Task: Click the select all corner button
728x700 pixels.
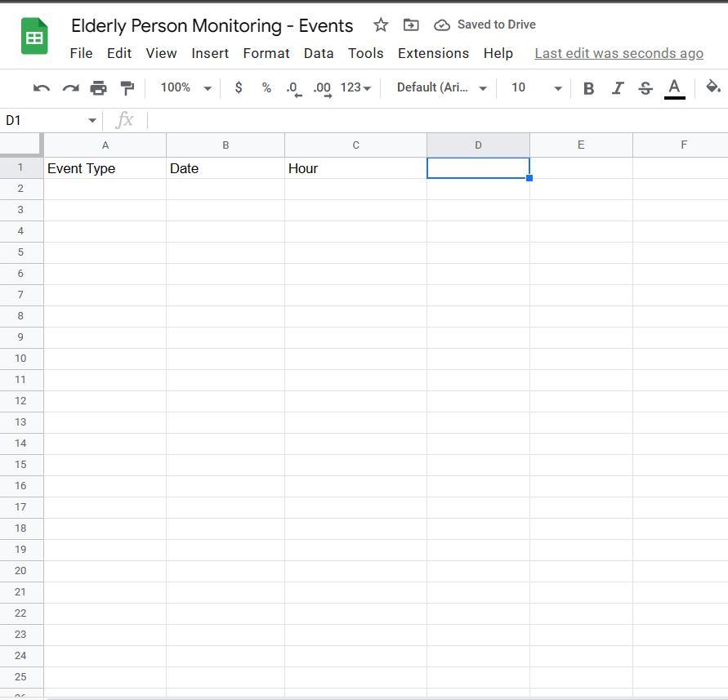Action: click(21, 145)
